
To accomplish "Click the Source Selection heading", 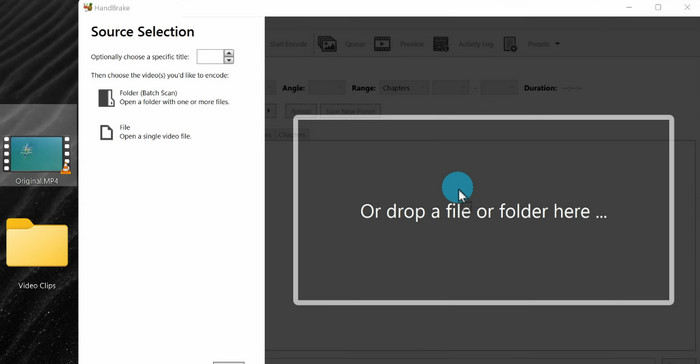I will pyautogui.click(x=142, y=32).
